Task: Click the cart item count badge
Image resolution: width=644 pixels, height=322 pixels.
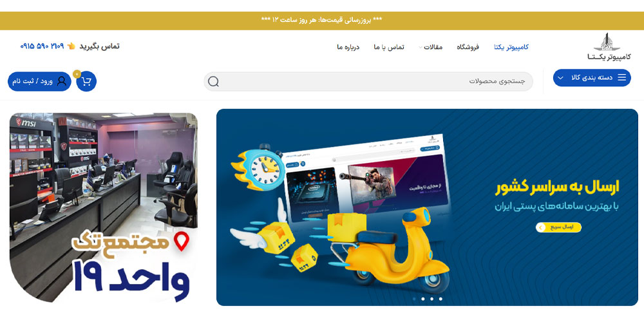Action: tap(77, 74)
